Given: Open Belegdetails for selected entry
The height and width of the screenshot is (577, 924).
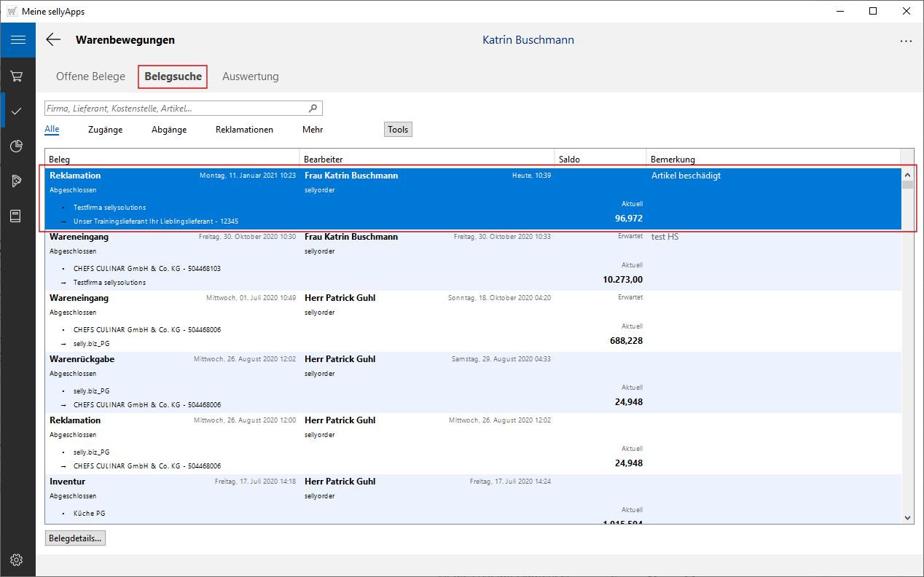Looking at the screenshot, I should click(76, 538).
